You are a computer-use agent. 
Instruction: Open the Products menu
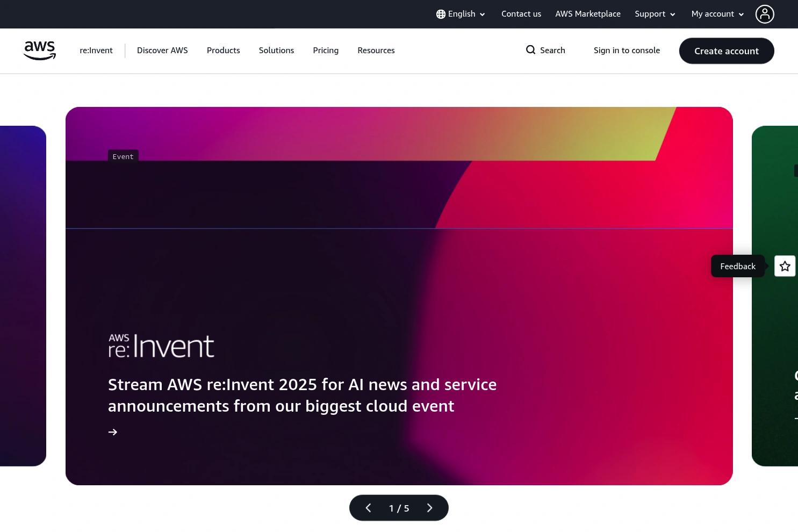[224, 51]
